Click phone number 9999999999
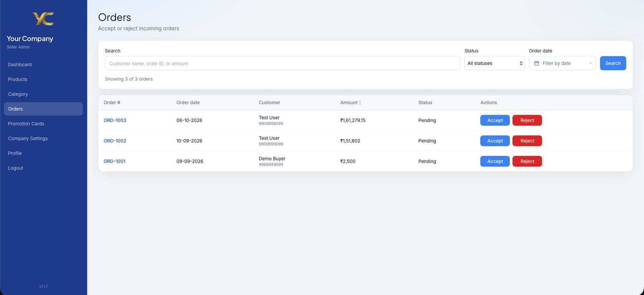Viewport: 644px width, 295px height. coord(271,165)
